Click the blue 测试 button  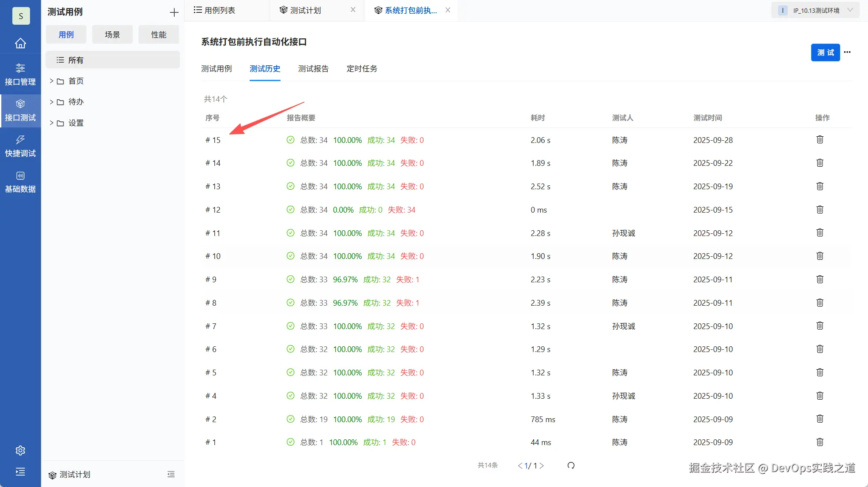click(x=825, y=52)
